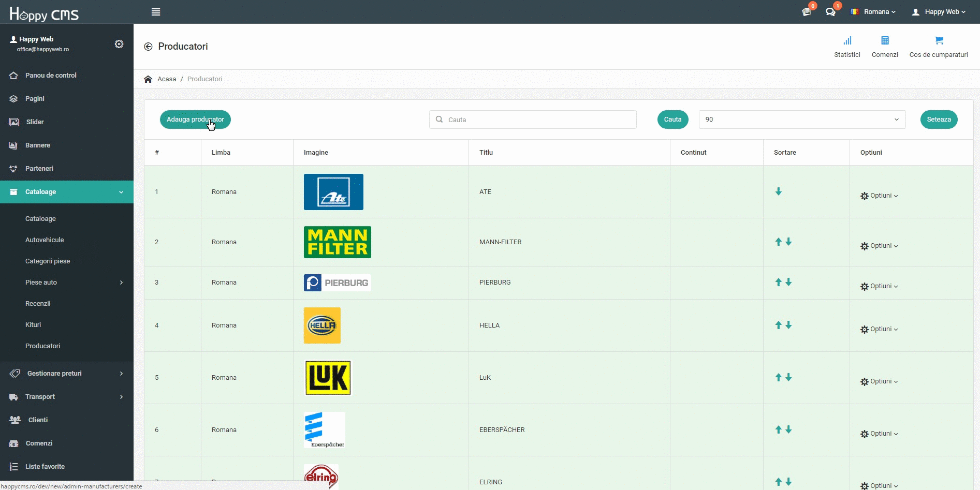The image size is (980, 490).
Task: Click the ATE logo thumbnail
Action: 333,192
